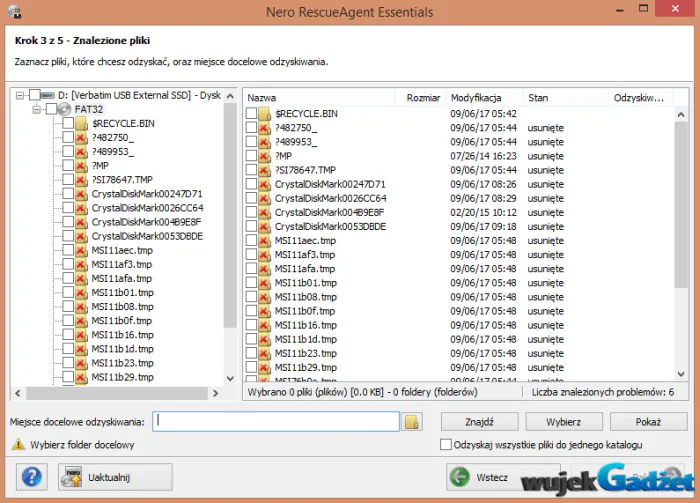The height and width of the screenshot is (503, 700).
Task: Click the $RECYCLE.BIN folder icon in file list
Action: [x=265, y=114]
